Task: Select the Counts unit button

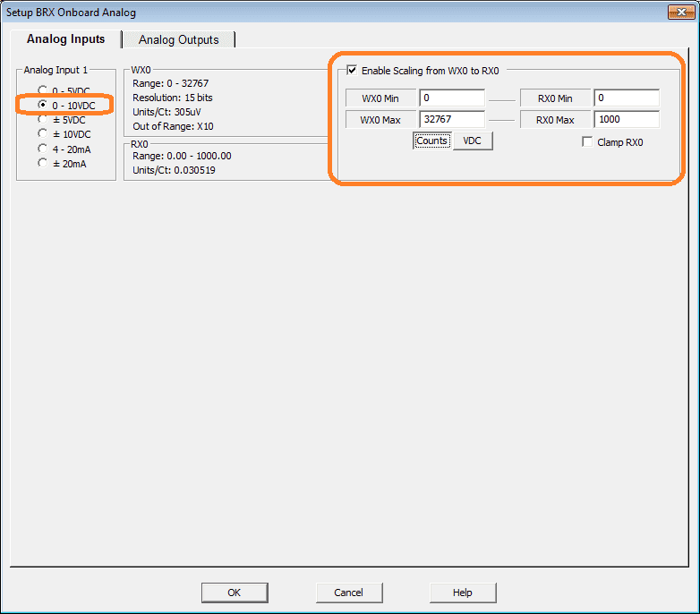Action: tap(431, 141)
